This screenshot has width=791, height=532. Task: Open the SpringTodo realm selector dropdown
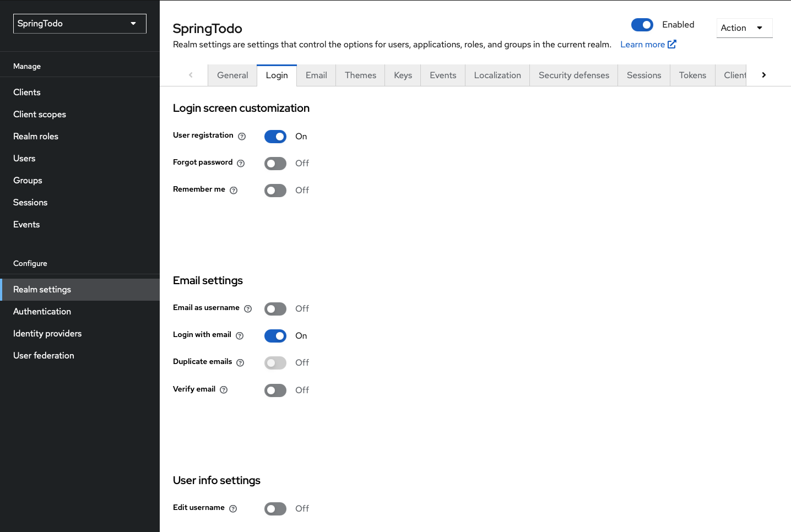pyautogui.click(x=80, y=24)
